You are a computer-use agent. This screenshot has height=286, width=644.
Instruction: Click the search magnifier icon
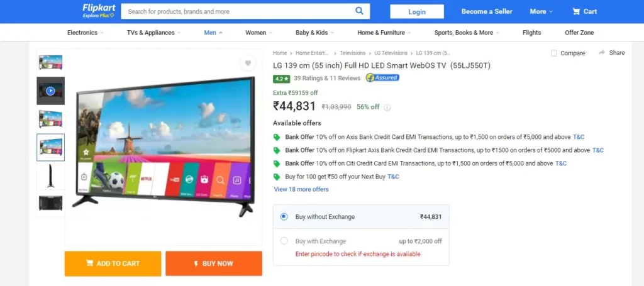(359, 11)
